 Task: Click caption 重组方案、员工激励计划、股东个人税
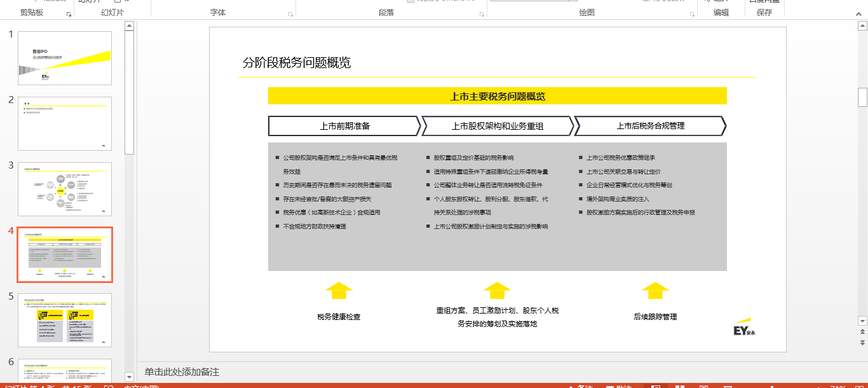[498, 310]
